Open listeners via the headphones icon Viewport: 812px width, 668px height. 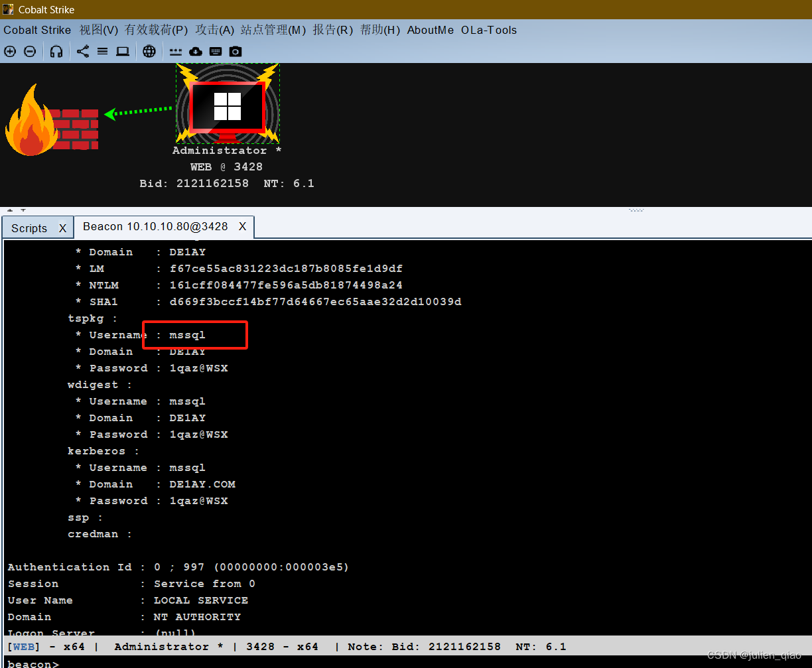point(56,51)
